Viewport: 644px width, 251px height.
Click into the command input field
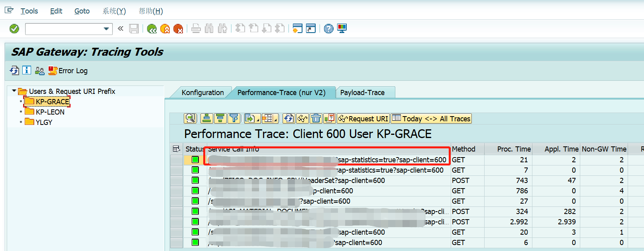[x=64, y=29]
